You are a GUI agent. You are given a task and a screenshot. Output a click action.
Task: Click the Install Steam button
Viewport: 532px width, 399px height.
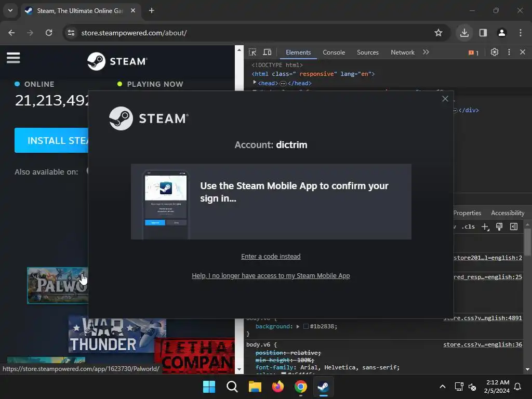click(x=51, y=140)
